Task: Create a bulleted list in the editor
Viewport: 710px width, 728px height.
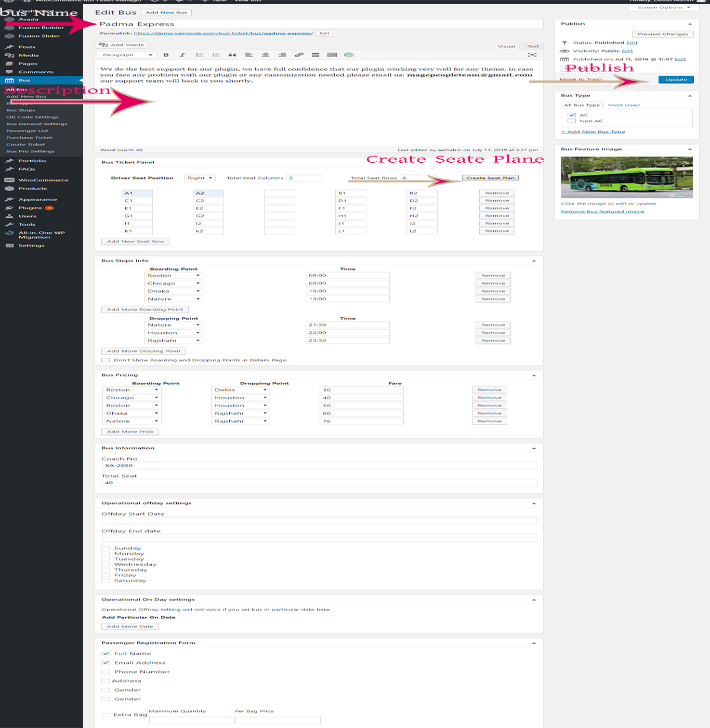Action: click(199, 55)
